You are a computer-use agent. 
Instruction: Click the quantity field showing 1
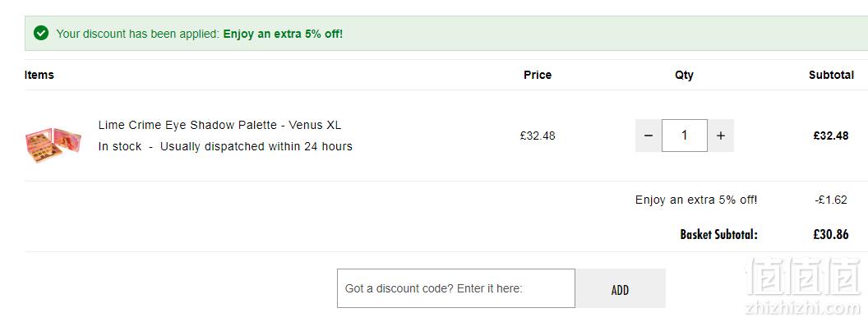click(685, 136)
